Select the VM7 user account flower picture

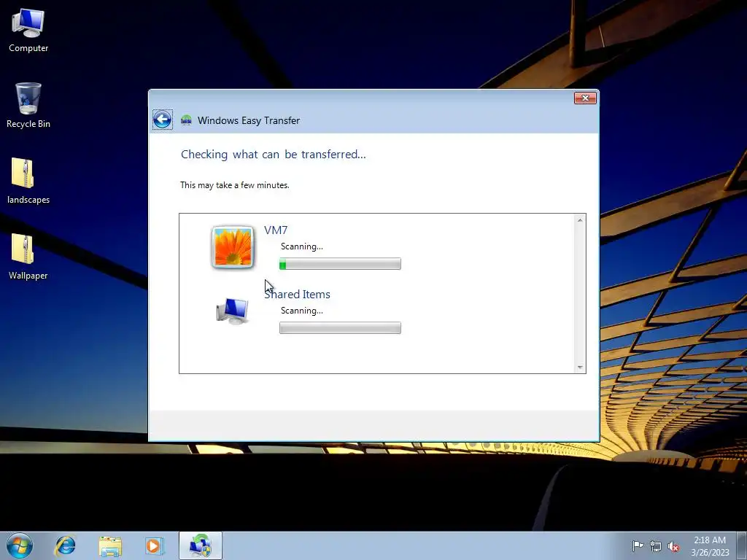[x=233, y=247]
